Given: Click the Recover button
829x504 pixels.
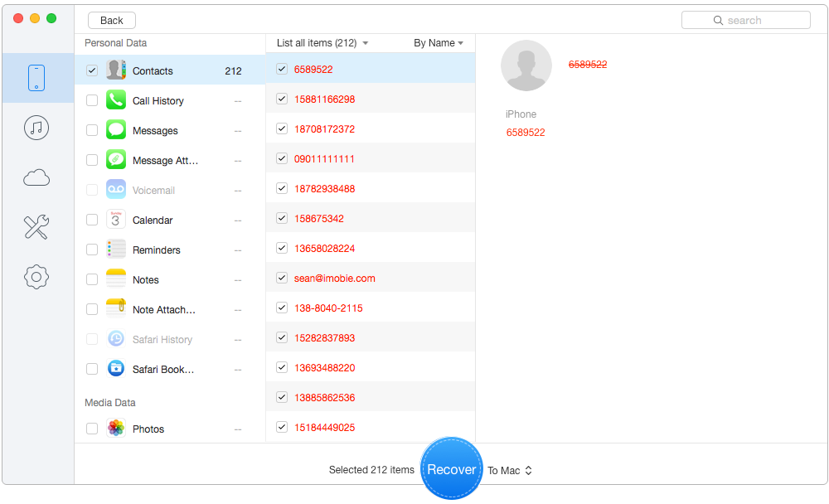Looking at the screenshot, I should coord(451,468).
